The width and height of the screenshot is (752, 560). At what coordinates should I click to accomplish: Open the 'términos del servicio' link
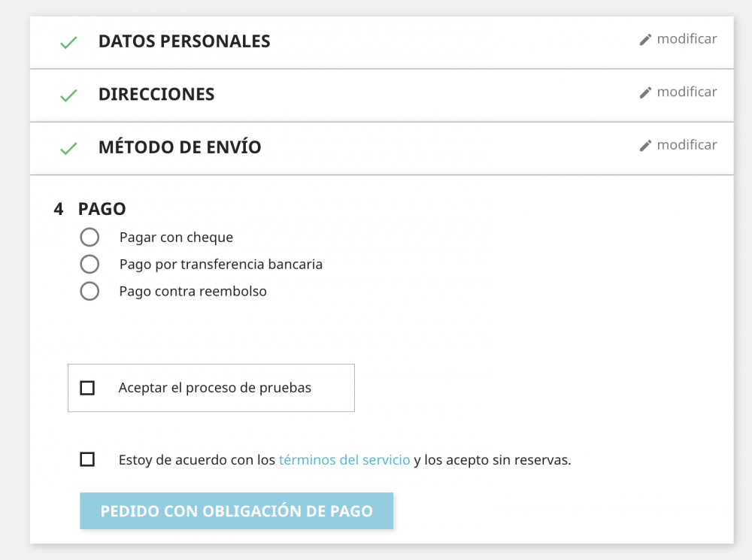click(343, 459)
